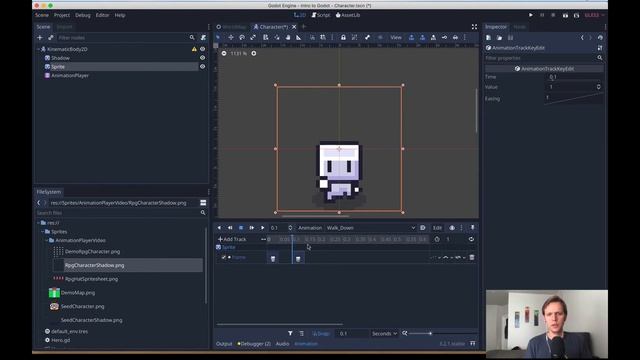Viewport: 640px width, 360px height.
Task: Collapse the Sprites folder
Action: coord(42,231)
